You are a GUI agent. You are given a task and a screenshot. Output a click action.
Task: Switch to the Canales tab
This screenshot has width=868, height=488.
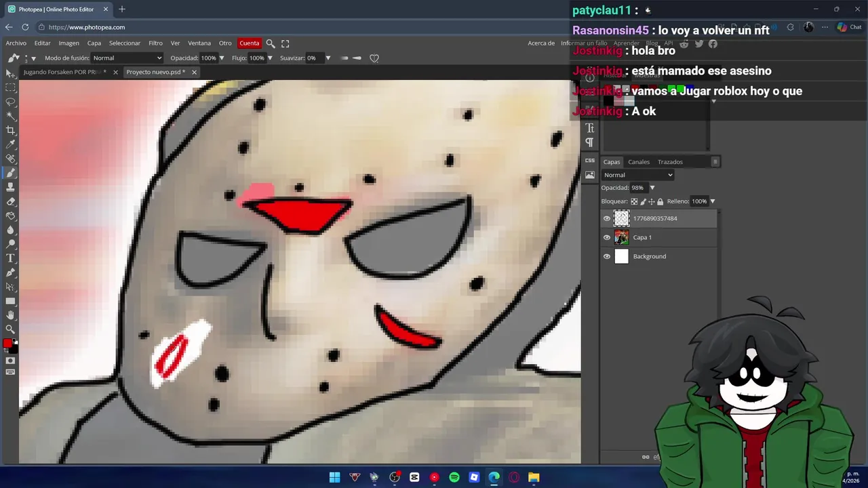[x=639, y=162]
